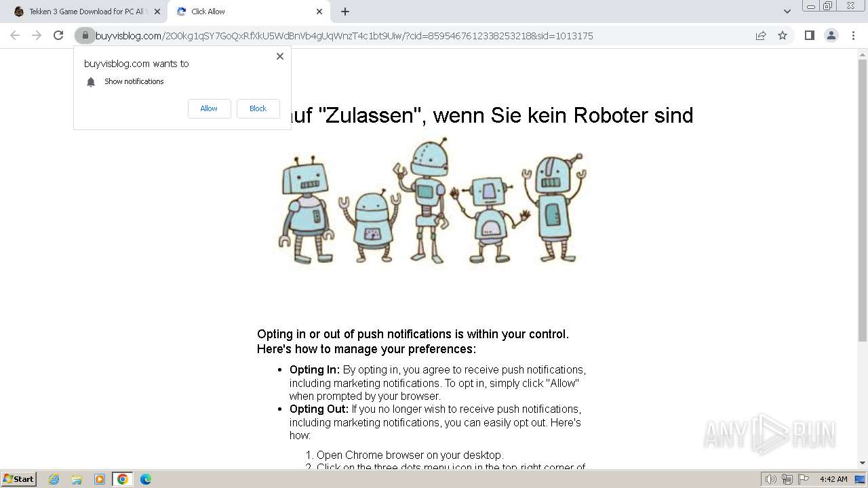
Task: Click scrollbar down arrow
Action: (x=863, y=463)
